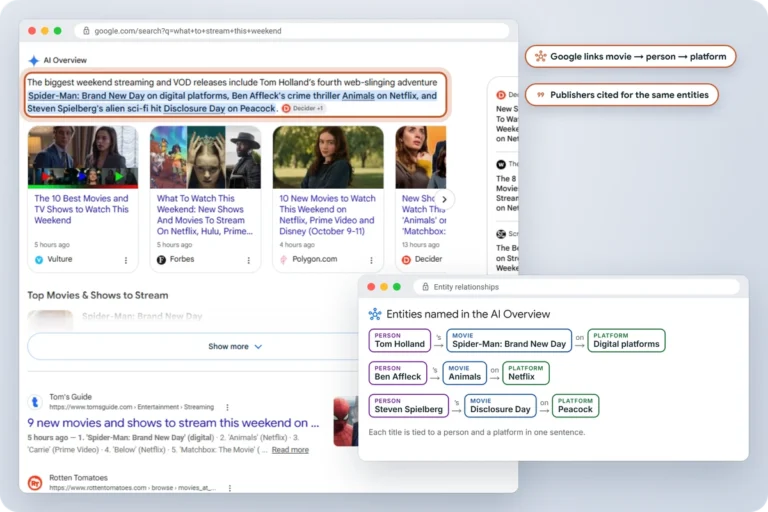The width and height of the screenshot is (768, 512).
Task: Expand Show more under Top Movies
Action: tap(236, 346)
